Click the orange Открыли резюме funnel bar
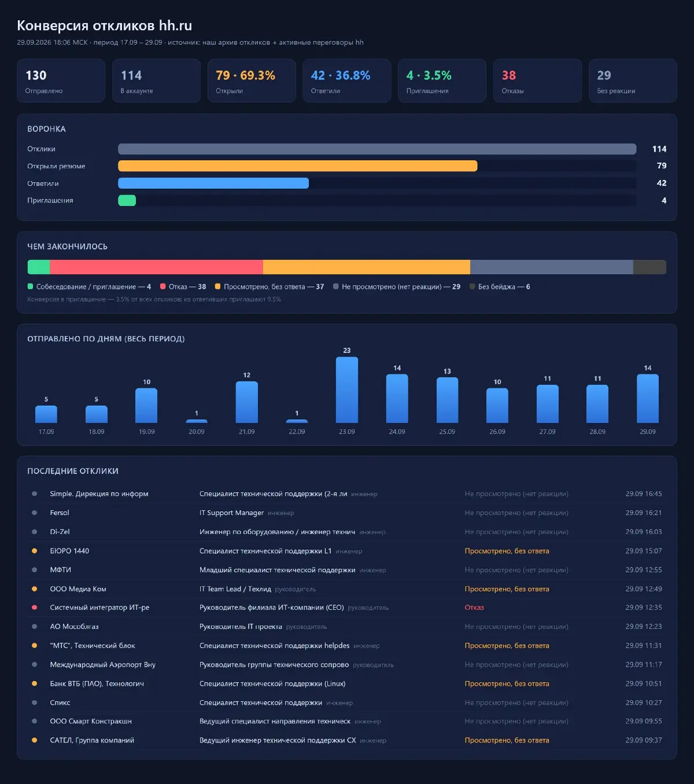The width and height of the screenshot is (694, 784). (298, 166)
